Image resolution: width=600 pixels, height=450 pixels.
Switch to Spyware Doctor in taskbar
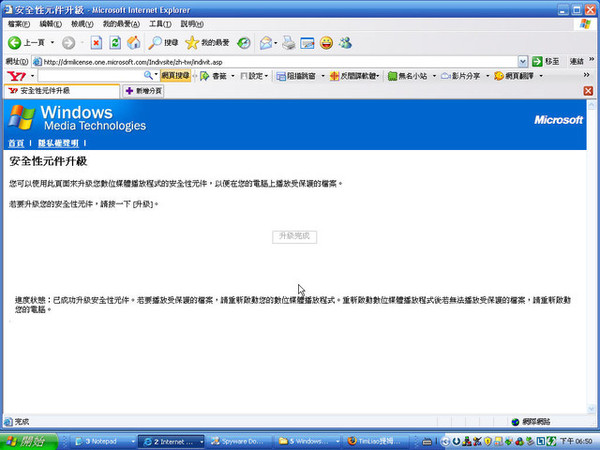coord(240,441)
